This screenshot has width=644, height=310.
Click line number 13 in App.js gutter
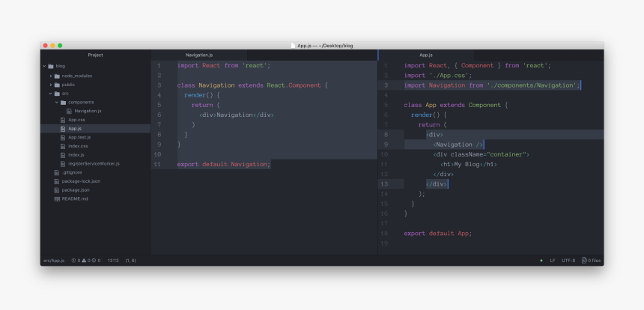pyautogui.click(x=384, y=184)
